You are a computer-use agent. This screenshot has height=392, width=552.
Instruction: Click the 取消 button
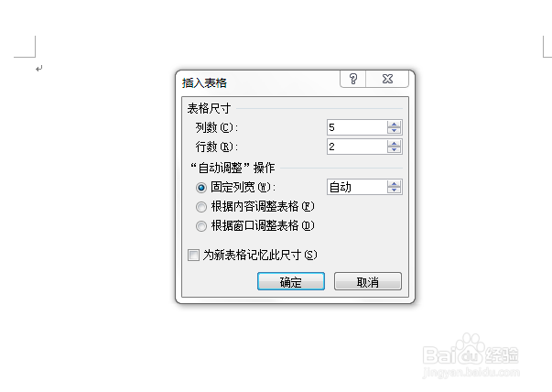[x=367, y=281]
